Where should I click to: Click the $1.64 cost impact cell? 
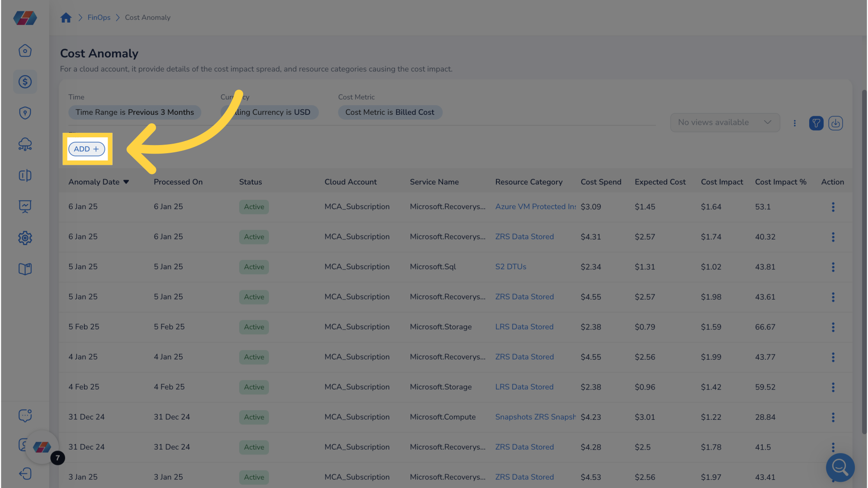tap(711, 207)
